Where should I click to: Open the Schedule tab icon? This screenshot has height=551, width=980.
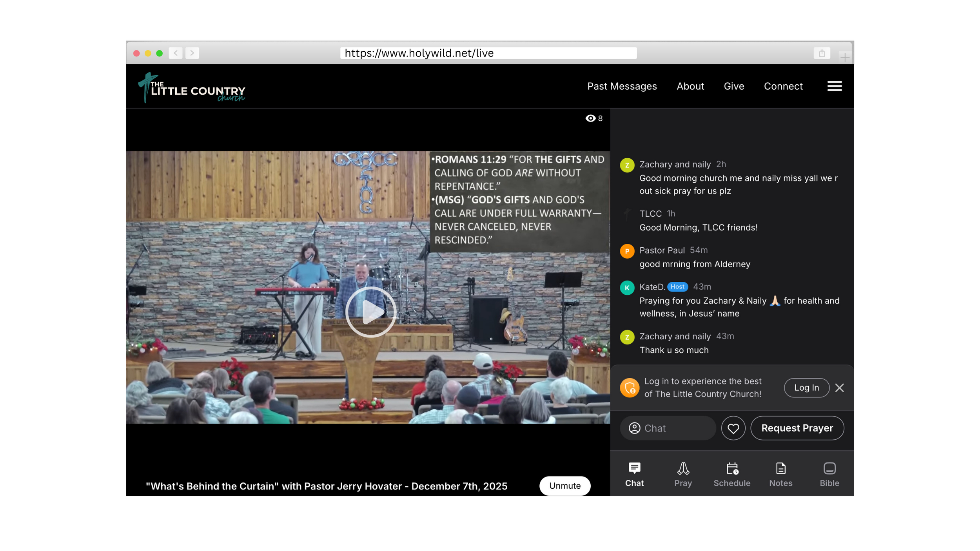732,469
